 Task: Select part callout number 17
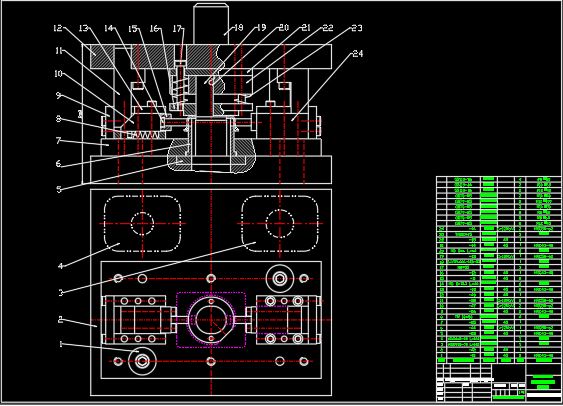[177, 28]
